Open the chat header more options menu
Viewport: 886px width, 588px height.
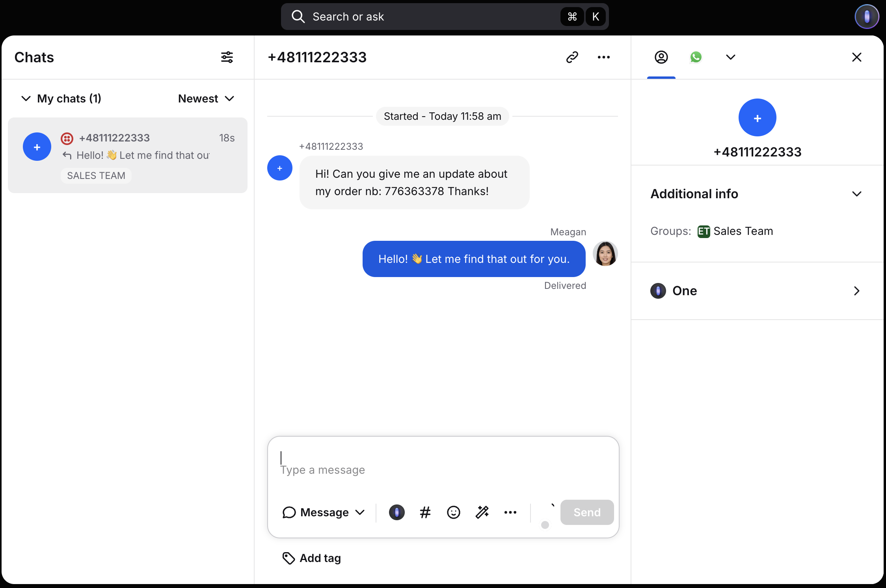click(603, 57)
